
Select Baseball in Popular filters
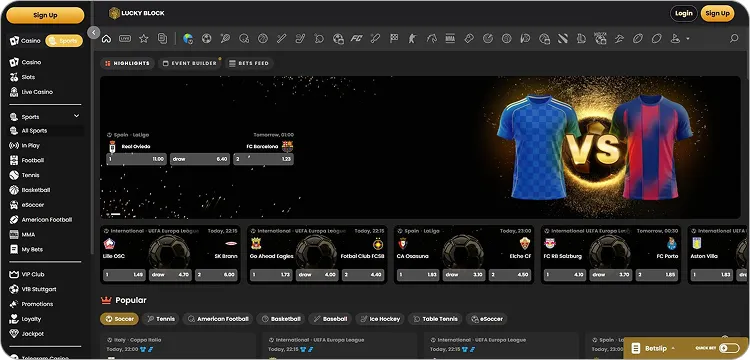point(330,319)
